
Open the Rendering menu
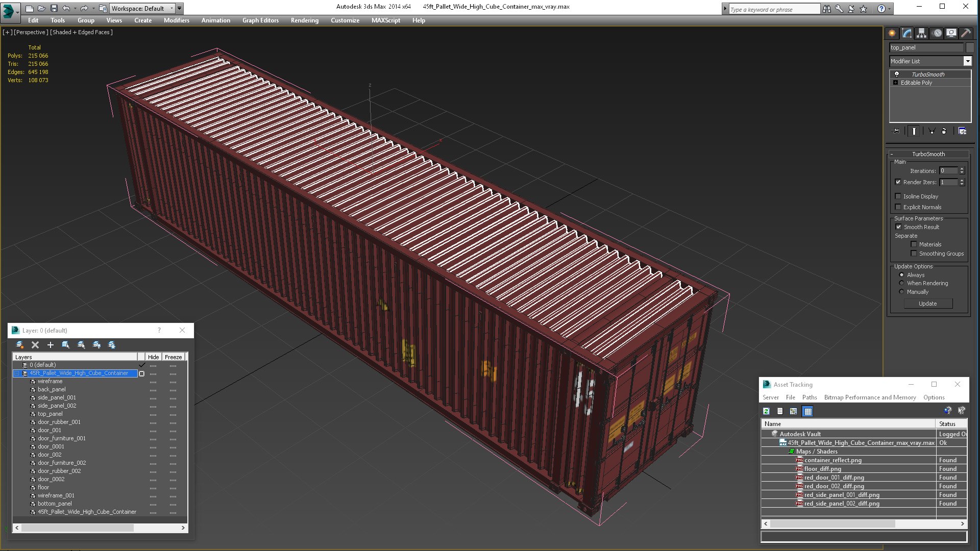305,20
